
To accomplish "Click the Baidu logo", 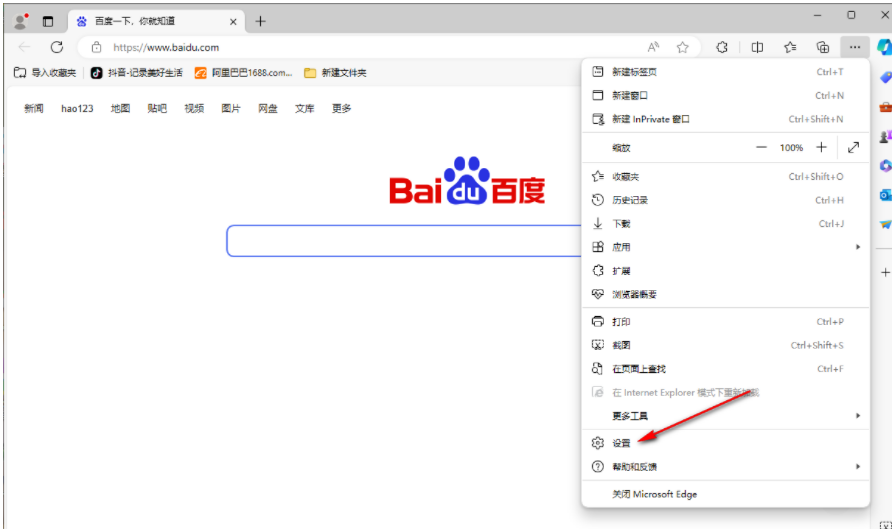I will click(x=467, y=181).
